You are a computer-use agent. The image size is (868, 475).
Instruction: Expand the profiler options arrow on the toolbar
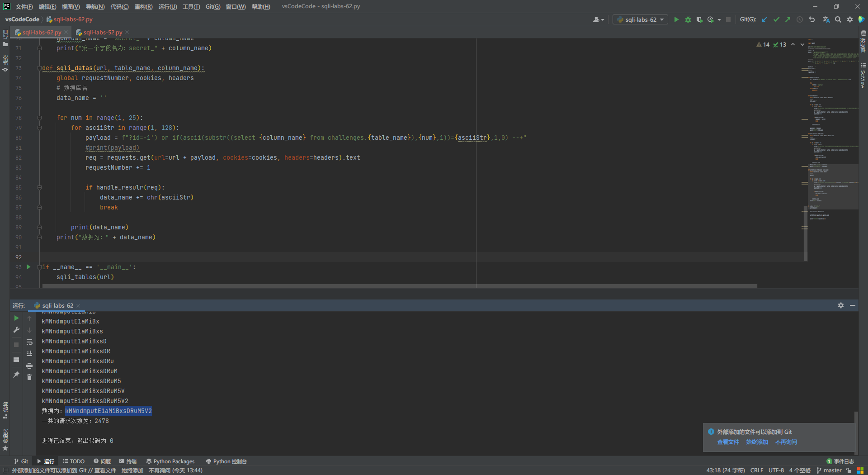[719, 19]
